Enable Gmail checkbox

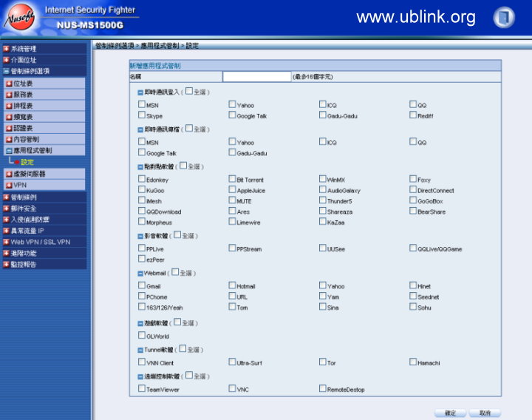pos(142,285)
